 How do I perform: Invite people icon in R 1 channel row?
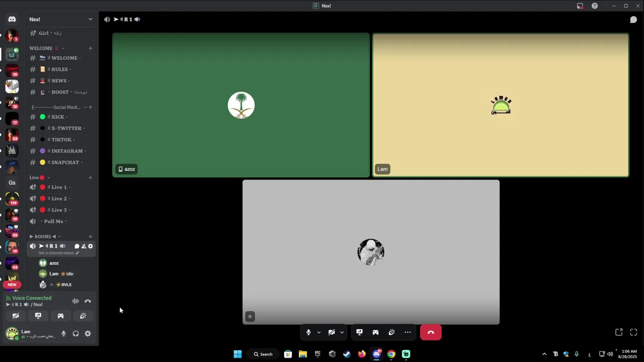84,246
